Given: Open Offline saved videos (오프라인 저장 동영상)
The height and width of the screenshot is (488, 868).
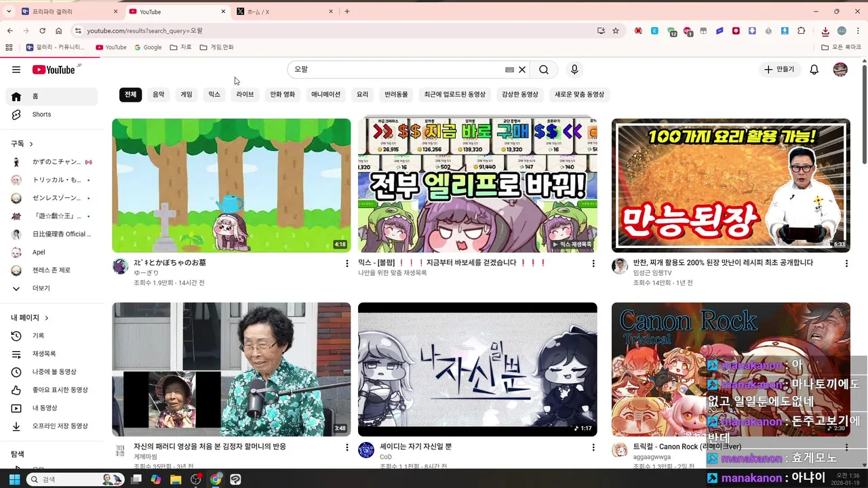Looking at the screenshot, I should pos(52,426).
